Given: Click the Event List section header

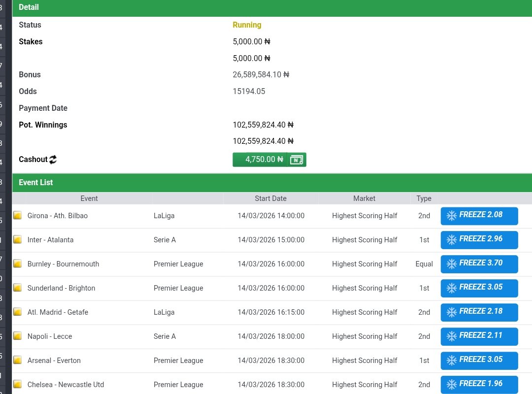Looking at the screenshot, I should (x=272, y=183).
